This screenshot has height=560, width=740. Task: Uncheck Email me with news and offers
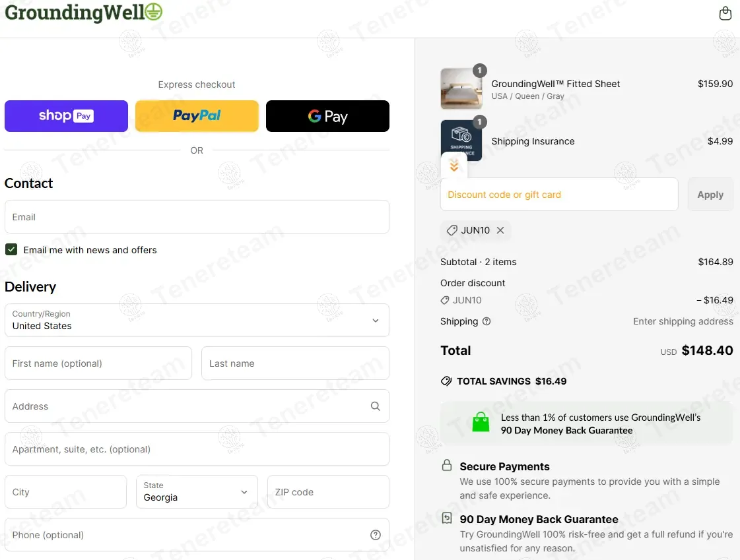click(11, 249)
